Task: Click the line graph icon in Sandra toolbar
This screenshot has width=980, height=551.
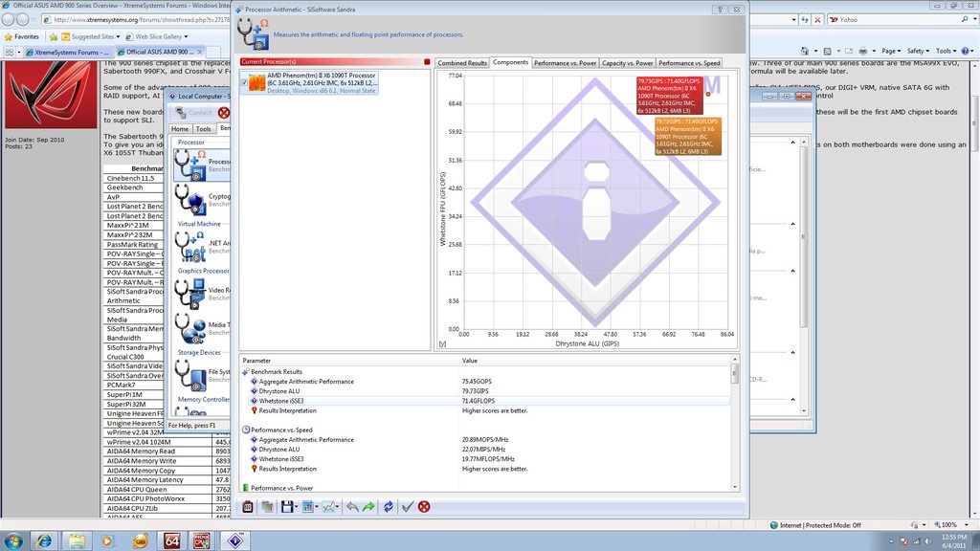Action: click(328, 507)
